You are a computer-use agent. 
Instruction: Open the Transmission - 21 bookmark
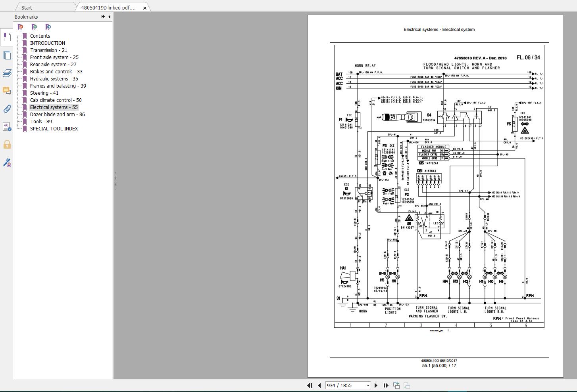(x=49, y=50)
